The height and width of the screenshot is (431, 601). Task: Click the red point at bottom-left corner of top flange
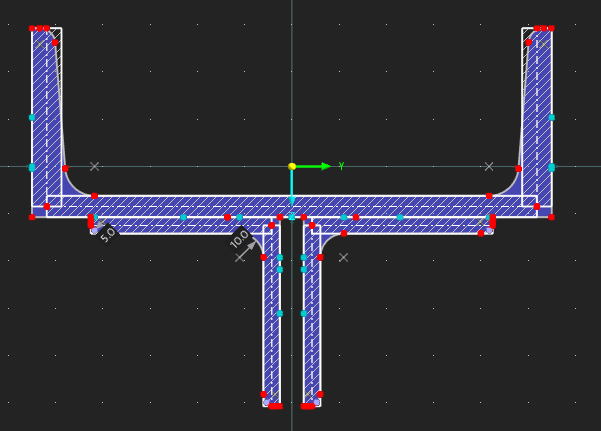(32, 216)
